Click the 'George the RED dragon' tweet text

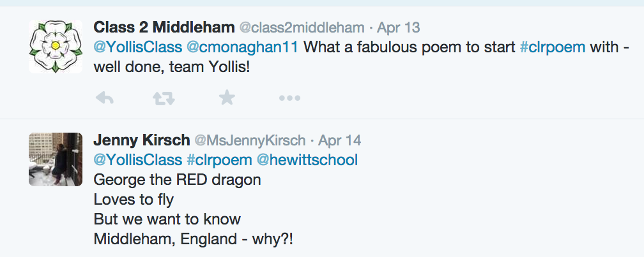(177, 179)
